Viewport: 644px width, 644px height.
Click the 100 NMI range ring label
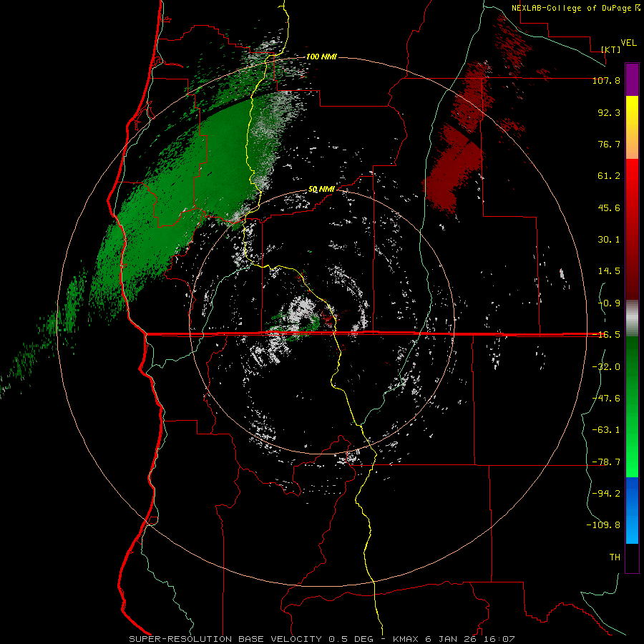pyautogui.click(x=321, y=57)
